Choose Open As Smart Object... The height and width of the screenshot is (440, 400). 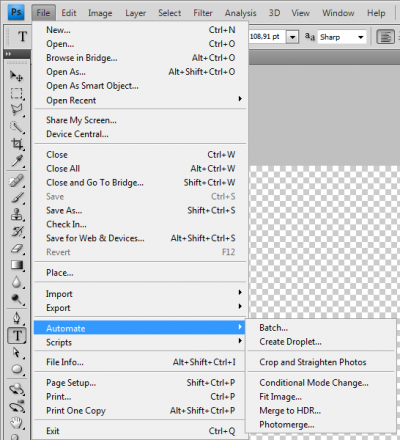point(140,86)
